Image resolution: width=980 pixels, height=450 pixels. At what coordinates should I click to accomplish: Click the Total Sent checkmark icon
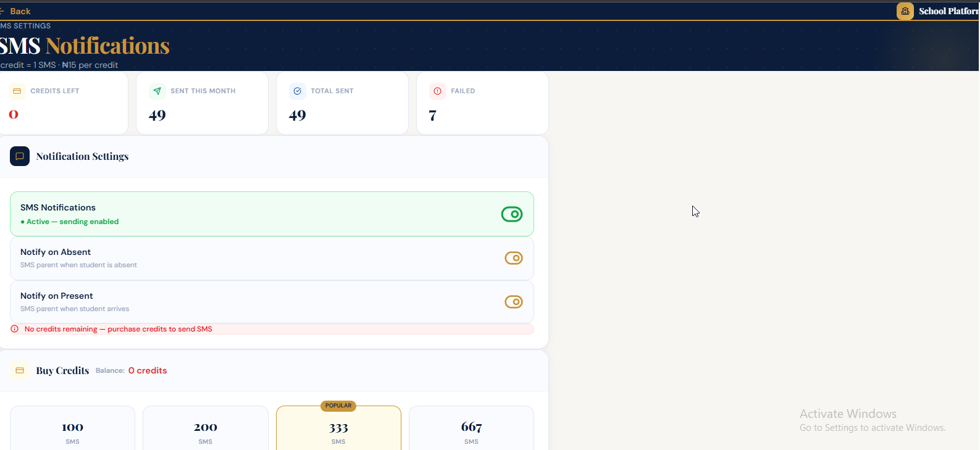pyautogui.click(x=298, y=91)
